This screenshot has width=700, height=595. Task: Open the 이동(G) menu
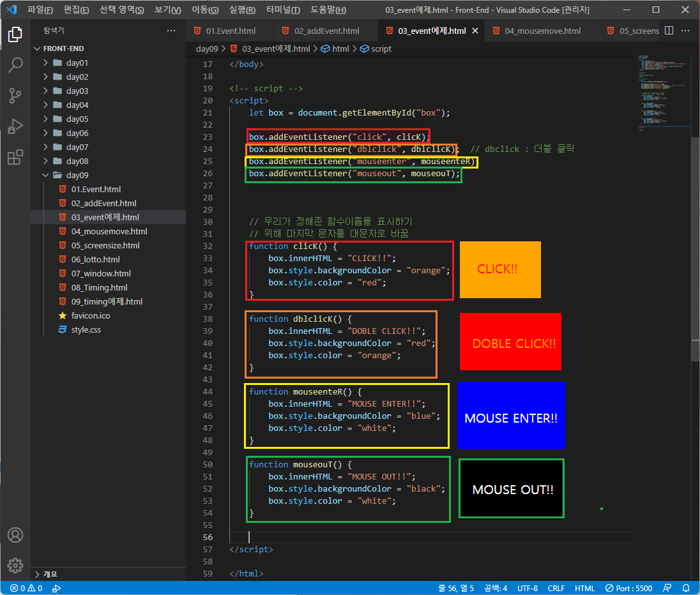pos(205,10)
